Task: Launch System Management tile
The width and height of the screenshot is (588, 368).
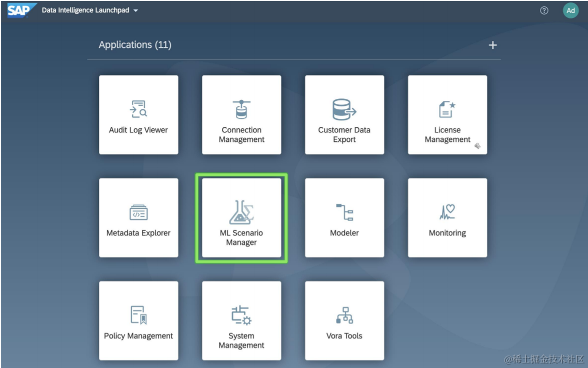Action: (241, 321)
